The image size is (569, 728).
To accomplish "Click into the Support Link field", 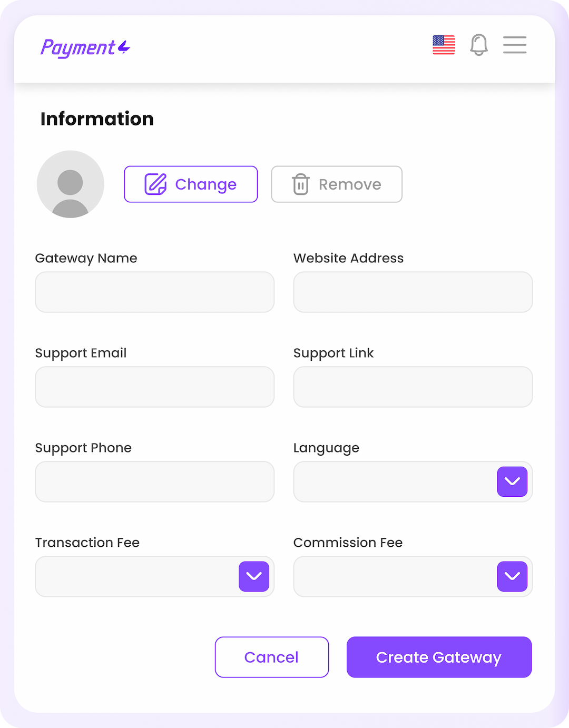I will [x=413, y=387].
